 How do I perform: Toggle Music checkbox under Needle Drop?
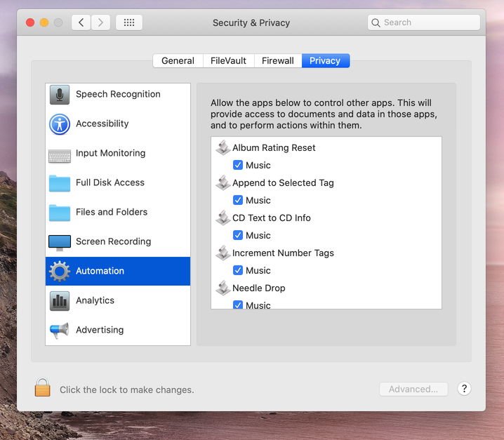(238, 305)
